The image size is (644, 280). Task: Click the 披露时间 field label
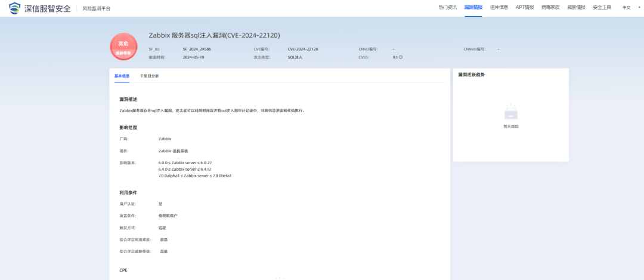[157, 57]
